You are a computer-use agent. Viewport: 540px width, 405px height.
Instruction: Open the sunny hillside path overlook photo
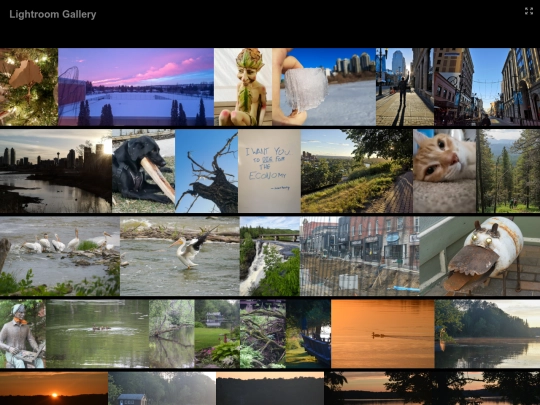pyautogui.click(x=357, y=171)
